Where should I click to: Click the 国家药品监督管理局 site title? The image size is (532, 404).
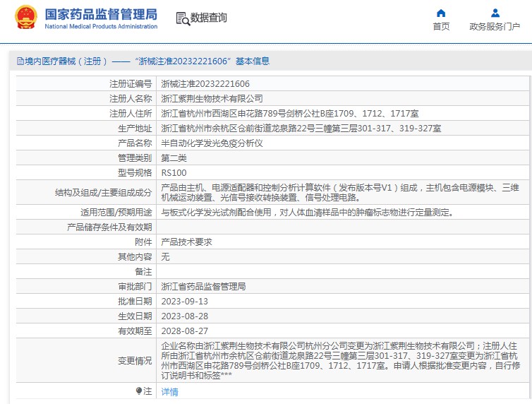101,15
